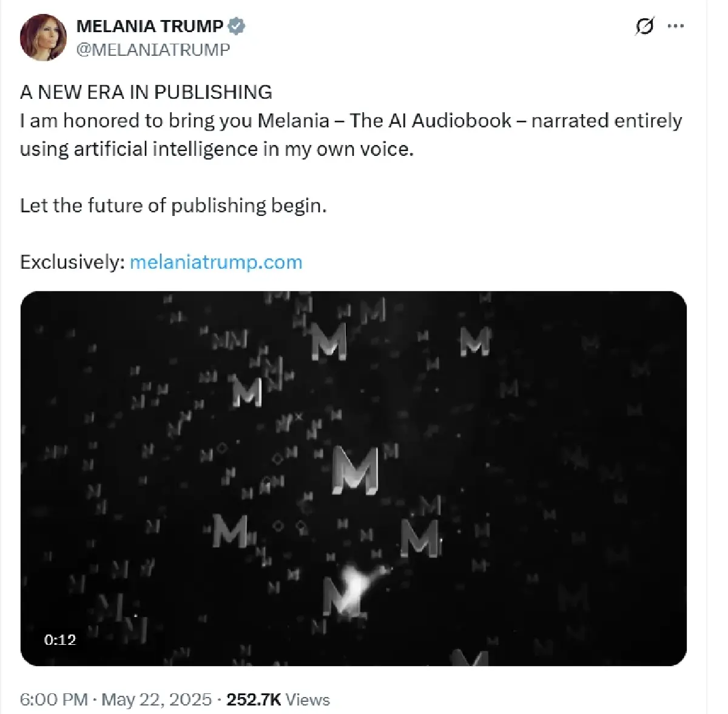
Task: Click the MELANIA TRUMP display name
Action: coord(150,26)
